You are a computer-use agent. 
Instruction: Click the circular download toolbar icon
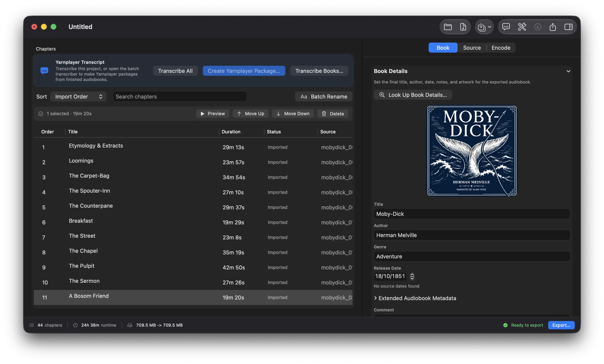(537, 27)
